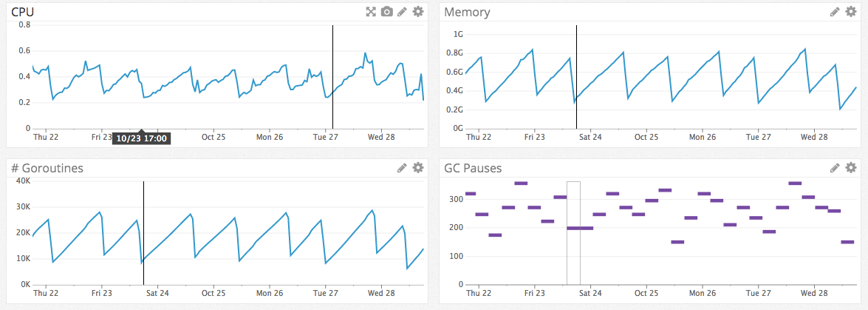Image resolution: width=868 pixels, height=310 pixels.
Task: Edit the Memory graph with pencil icon
Action: 835,12
